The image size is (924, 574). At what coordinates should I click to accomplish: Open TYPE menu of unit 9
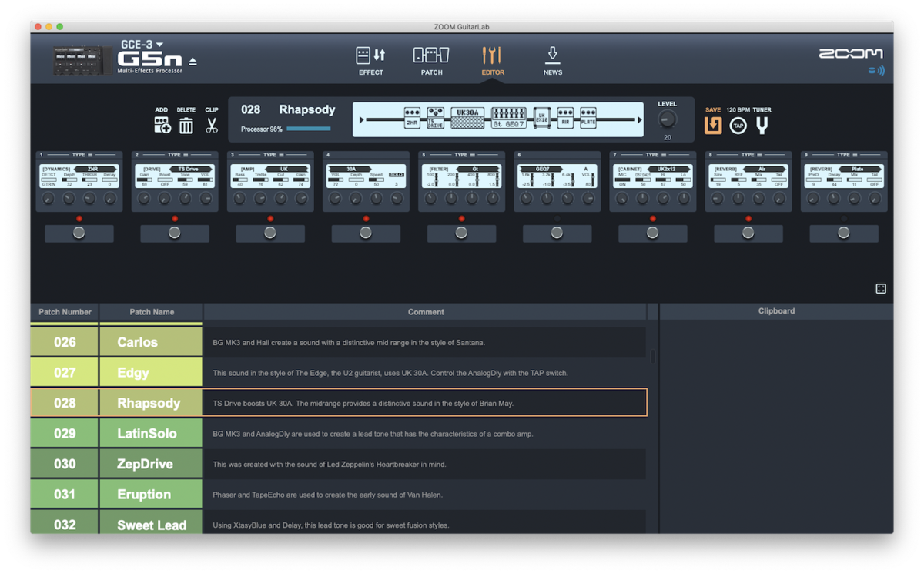pos(846,155)
